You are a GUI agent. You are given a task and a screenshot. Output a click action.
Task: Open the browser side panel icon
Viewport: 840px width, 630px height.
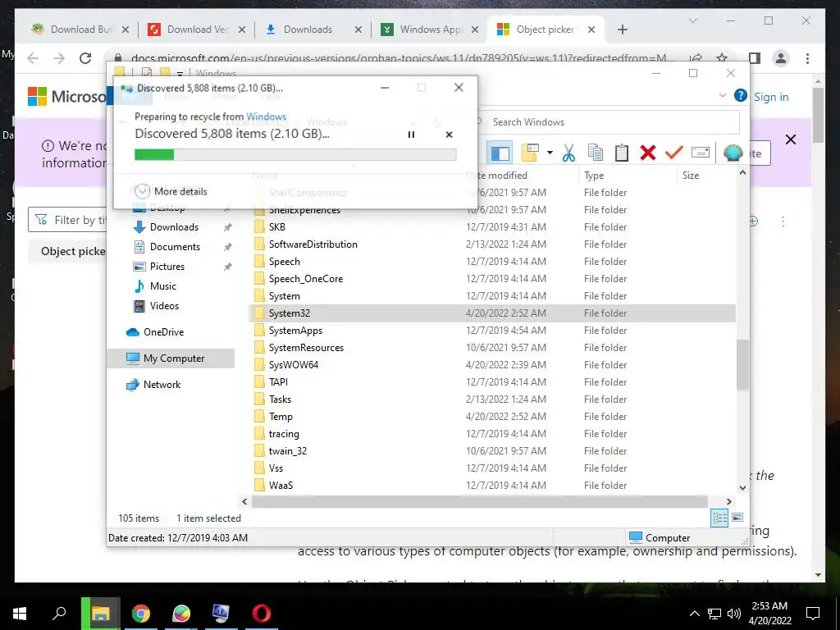755,58
